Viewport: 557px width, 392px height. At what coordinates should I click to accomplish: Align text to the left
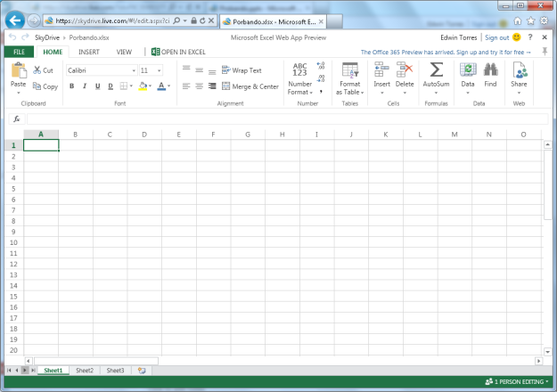pyautogui.click(x=186, y=86)
